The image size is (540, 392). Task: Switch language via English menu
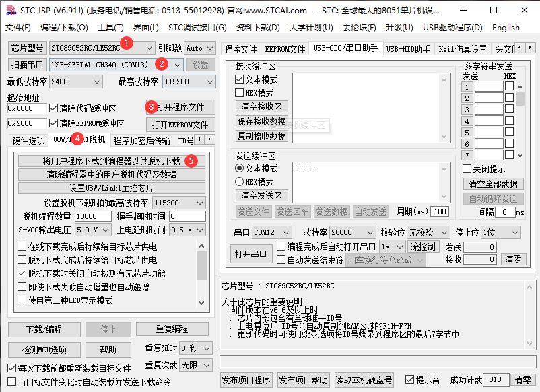[506, 27]
